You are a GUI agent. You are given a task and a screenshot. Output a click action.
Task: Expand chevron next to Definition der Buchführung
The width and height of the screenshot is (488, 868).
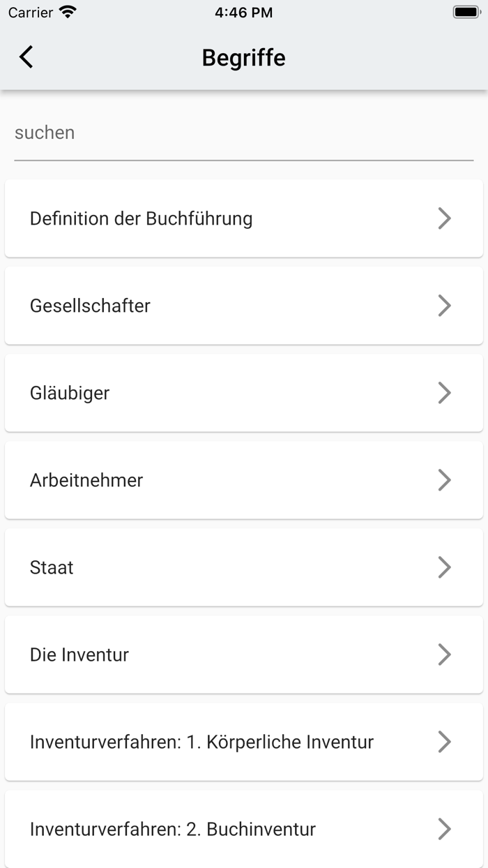[444, 218]
